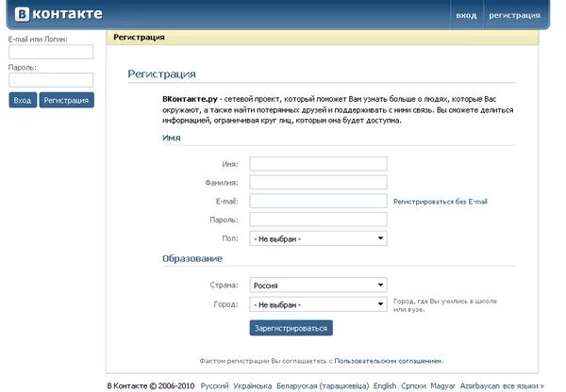Screen dimensions: 566x392
Task: Click the 'Образование' section heading
Action: click(x=192, y=258)
